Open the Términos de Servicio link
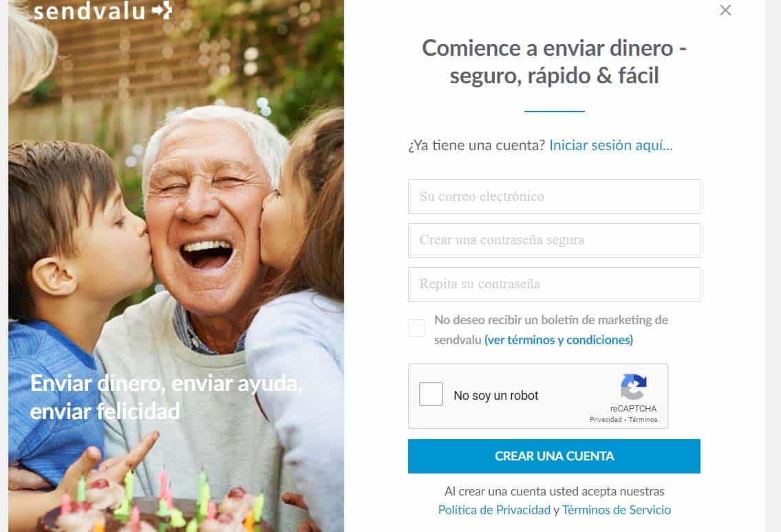This screenshot has height=532, width=781. click(x=616, y=509)
